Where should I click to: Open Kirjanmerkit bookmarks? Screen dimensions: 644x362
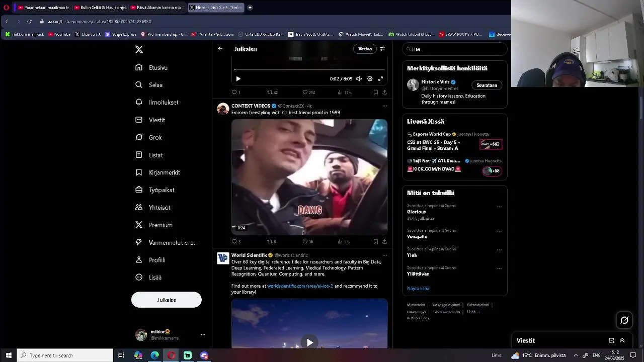(157, 172)
